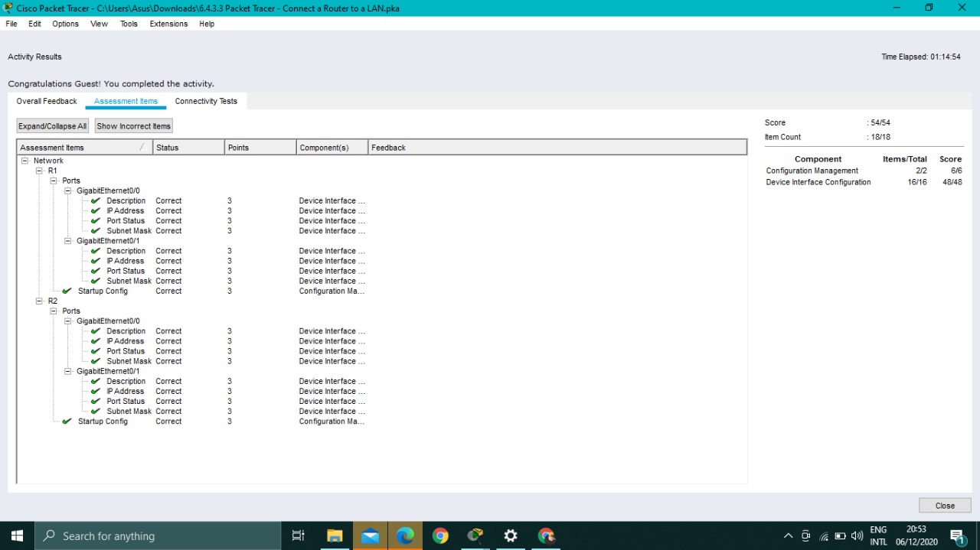Open Mail app from taskbar

370,535
